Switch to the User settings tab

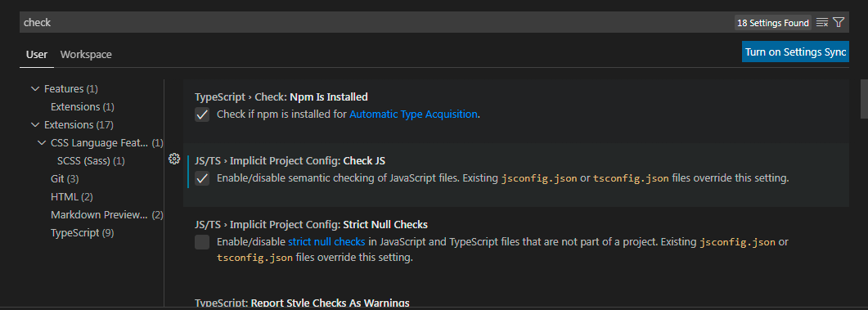pos(37,54)
